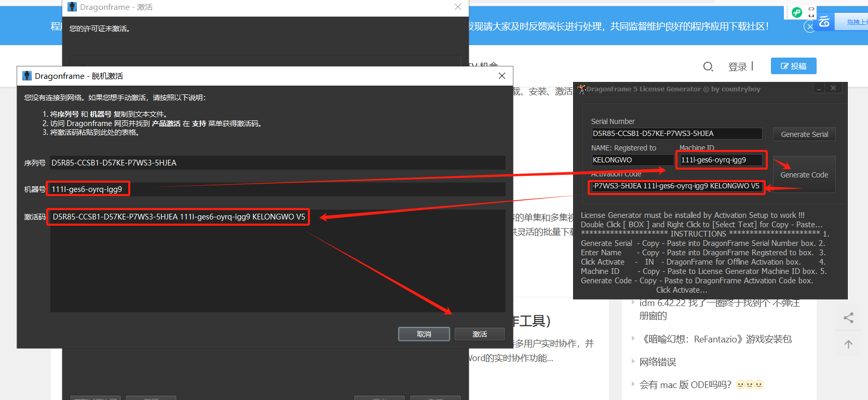Click Generate Code in License Generator
The image size is (868, 400).
[x=804, y=175]
